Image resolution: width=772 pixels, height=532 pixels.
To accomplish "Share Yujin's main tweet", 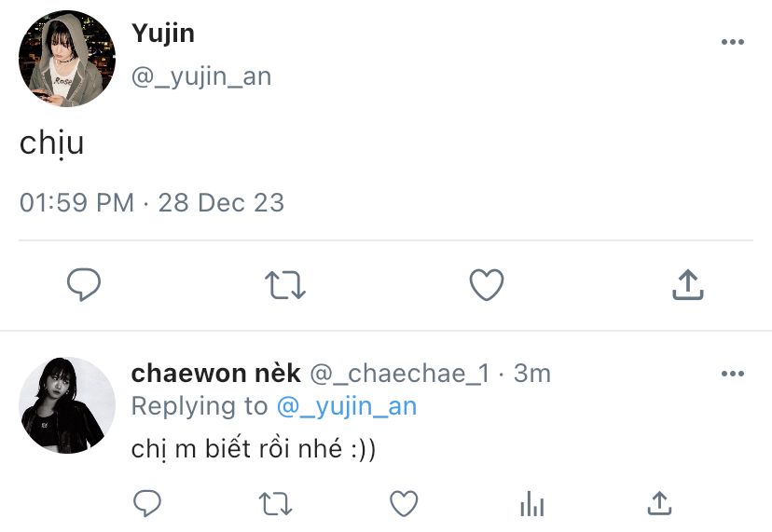I will (687, 285).
